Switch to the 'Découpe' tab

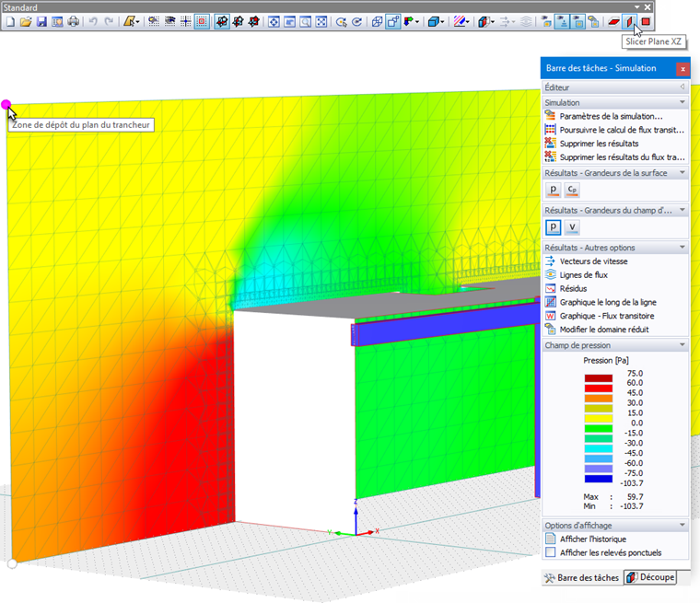(x=650, y=577)
